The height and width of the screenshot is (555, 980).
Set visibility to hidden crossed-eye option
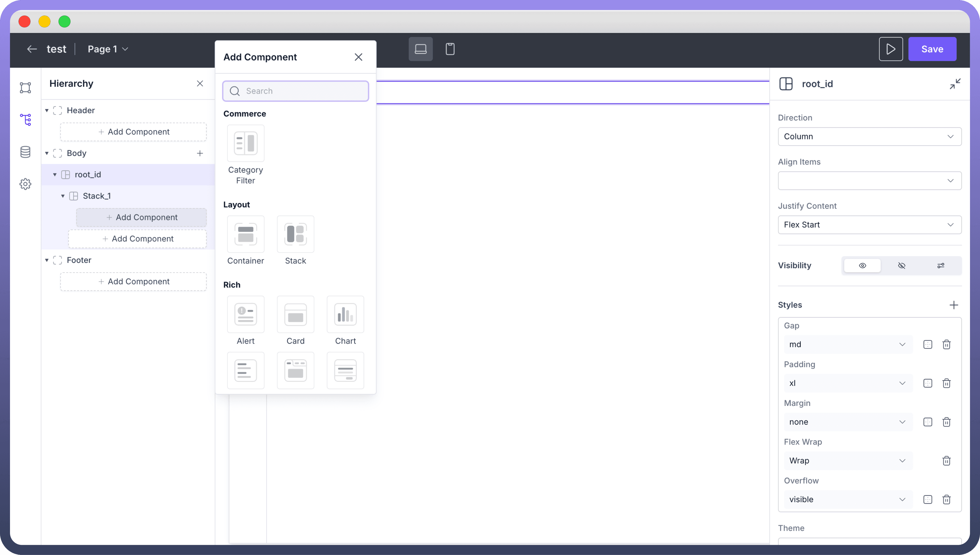[901, 266]
